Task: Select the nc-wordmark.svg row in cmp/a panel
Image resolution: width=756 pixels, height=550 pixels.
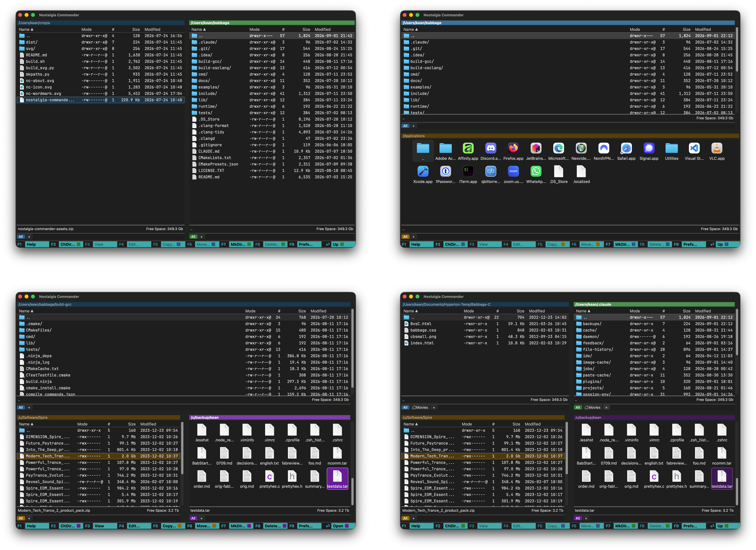Action: [x=101, y=94]
